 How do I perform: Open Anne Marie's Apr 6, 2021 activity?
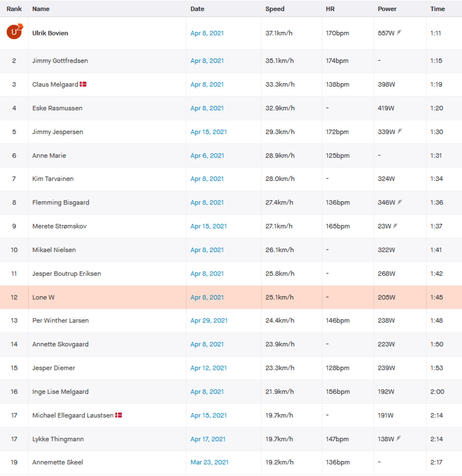(x=207, y=155)
